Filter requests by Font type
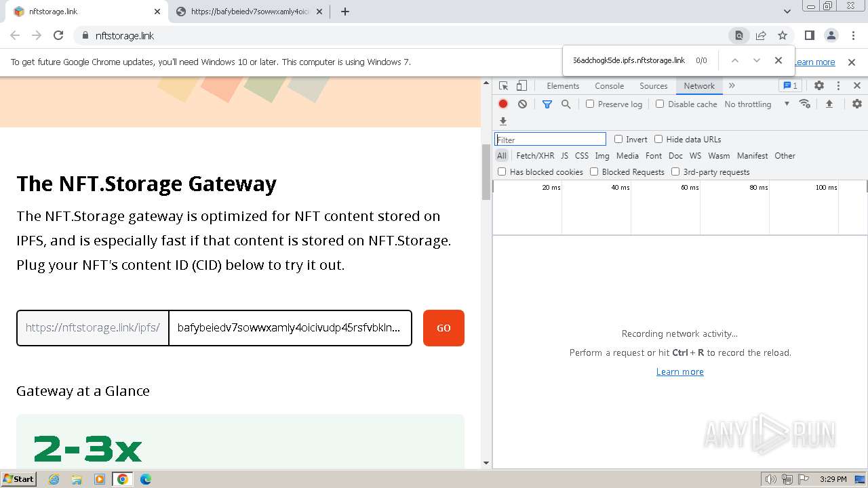Viewport: 868px width, 488px height. tap(654, 156)
